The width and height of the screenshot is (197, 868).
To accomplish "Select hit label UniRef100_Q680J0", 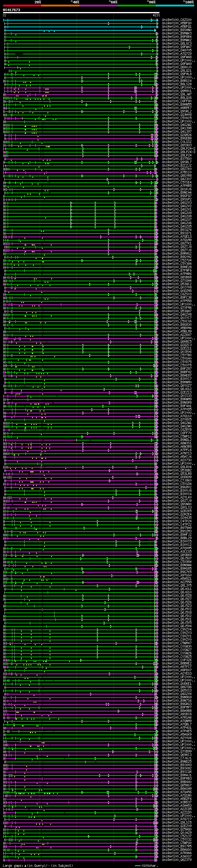I will [x=177, y=67].
